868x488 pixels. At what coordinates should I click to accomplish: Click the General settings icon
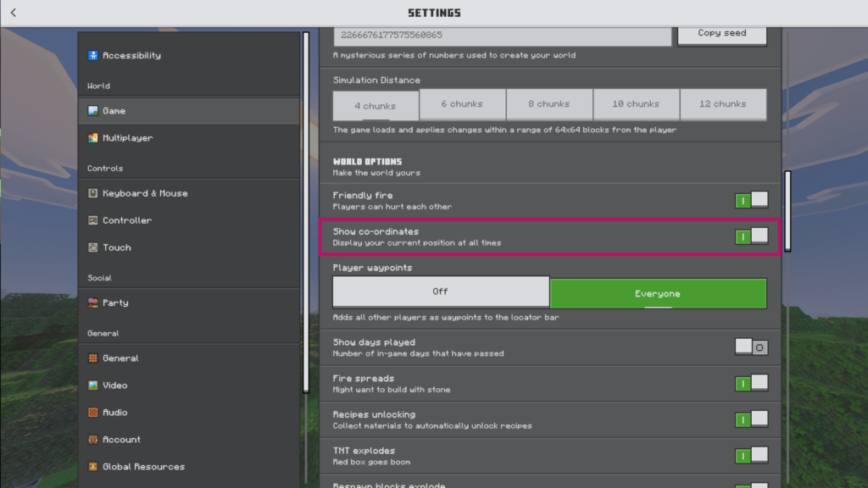point(93,358)
